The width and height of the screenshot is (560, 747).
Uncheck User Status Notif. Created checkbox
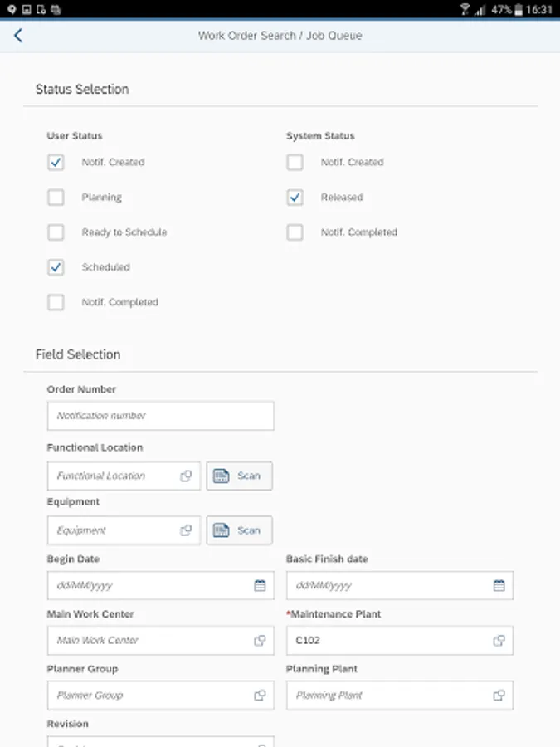click(x=56, y=163)
